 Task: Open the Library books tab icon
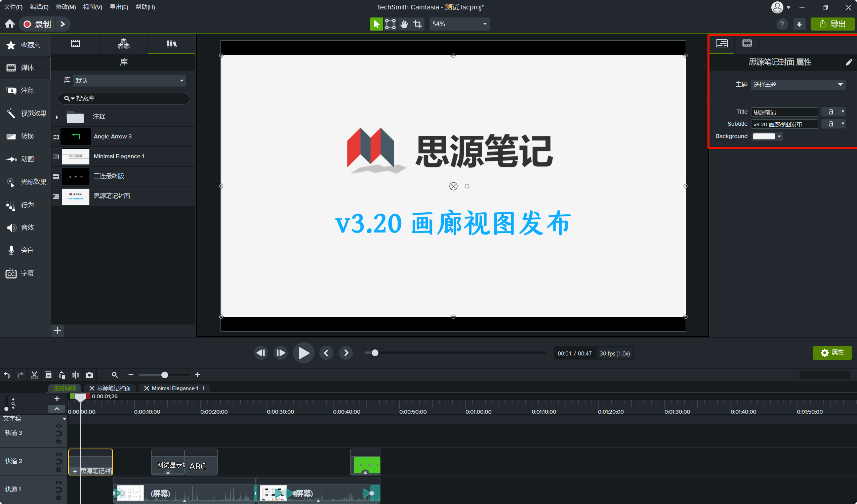(171, 44)
